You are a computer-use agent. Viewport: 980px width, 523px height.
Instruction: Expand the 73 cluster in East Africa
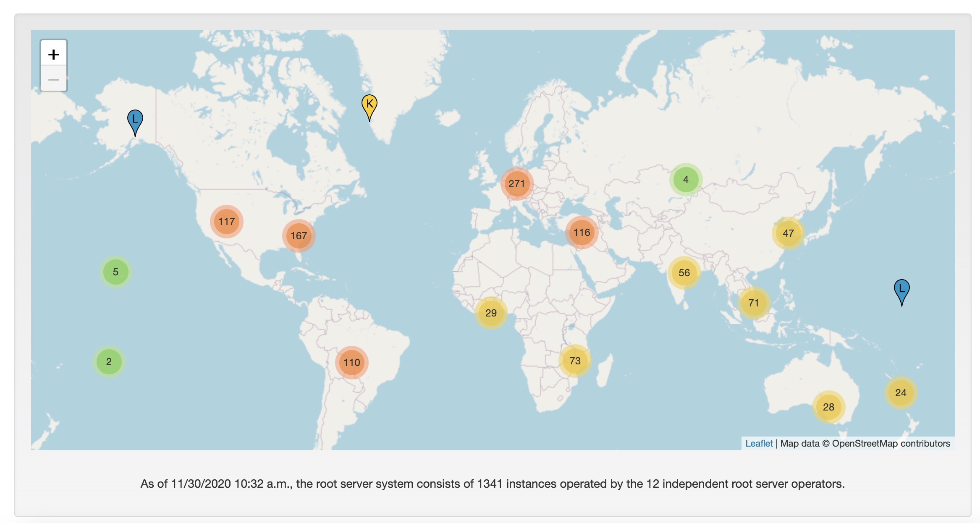click(x=575, y=361)
